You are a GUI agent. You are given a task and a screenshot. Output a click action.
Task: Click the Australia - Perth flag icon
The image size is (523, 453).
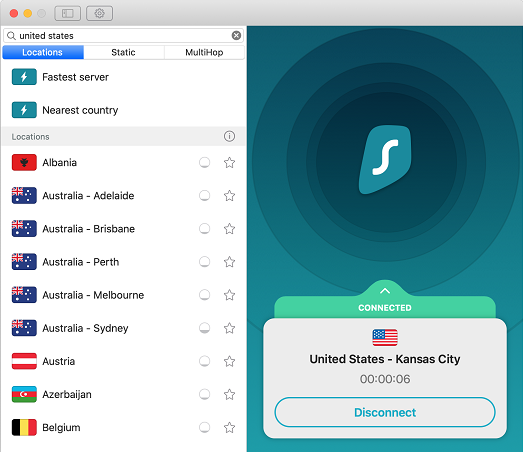coord(24,262)
